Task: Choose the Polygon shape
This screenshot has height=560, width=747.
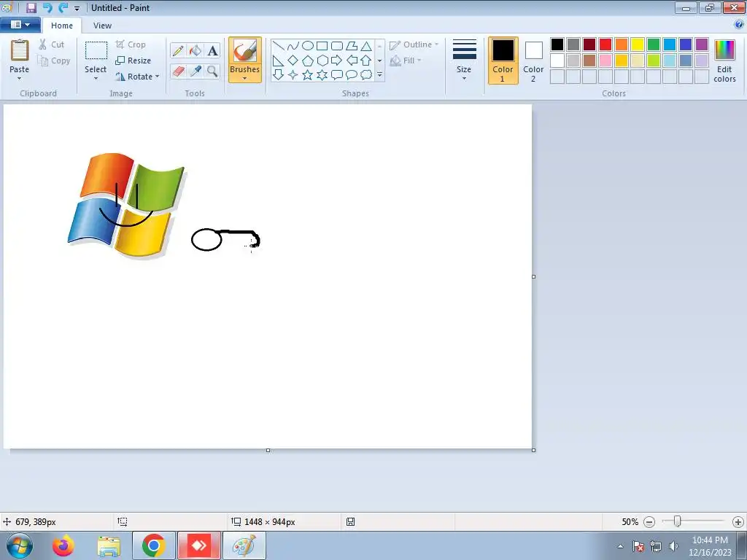Action: pyautogui.click(x=352, y=46)
